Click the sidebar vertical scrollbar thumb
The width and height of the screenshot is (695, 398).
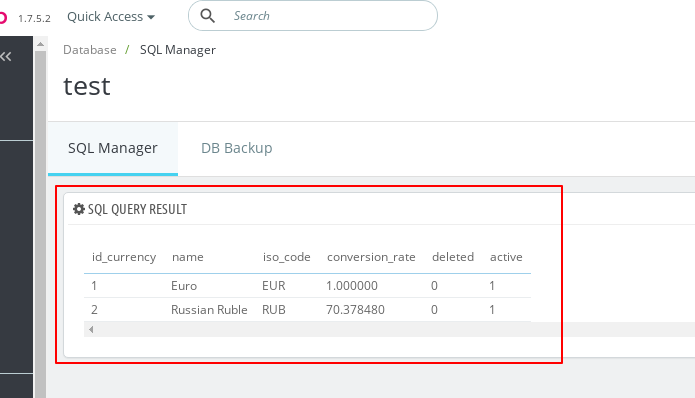pos(40,222)
